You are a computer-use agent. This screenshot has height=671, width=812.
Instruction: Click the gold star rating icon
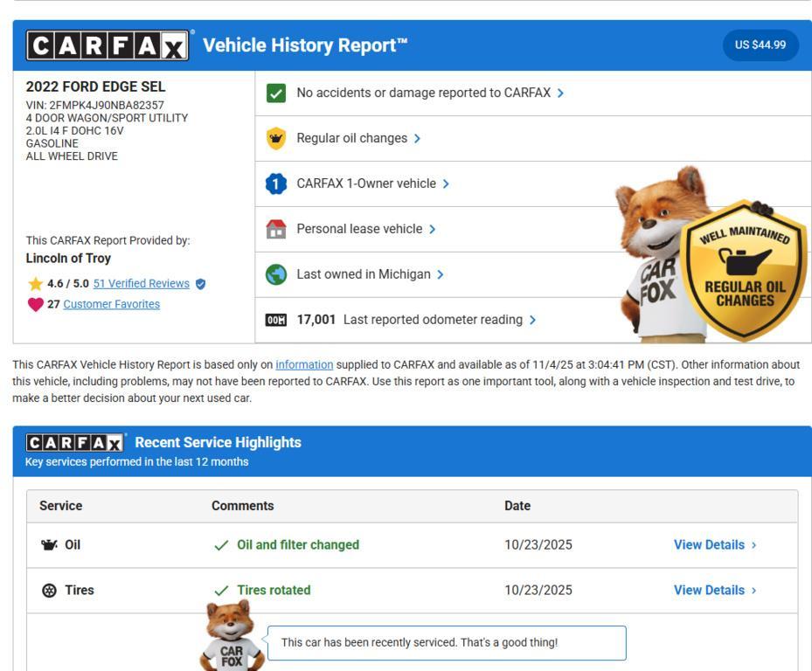click(34, 283)
